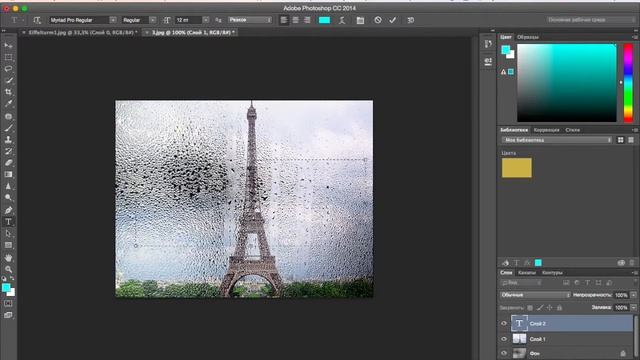
Task: Hide layer Слой 1 with eye icon
Action: pyautogui.click(x=504, y=339)
